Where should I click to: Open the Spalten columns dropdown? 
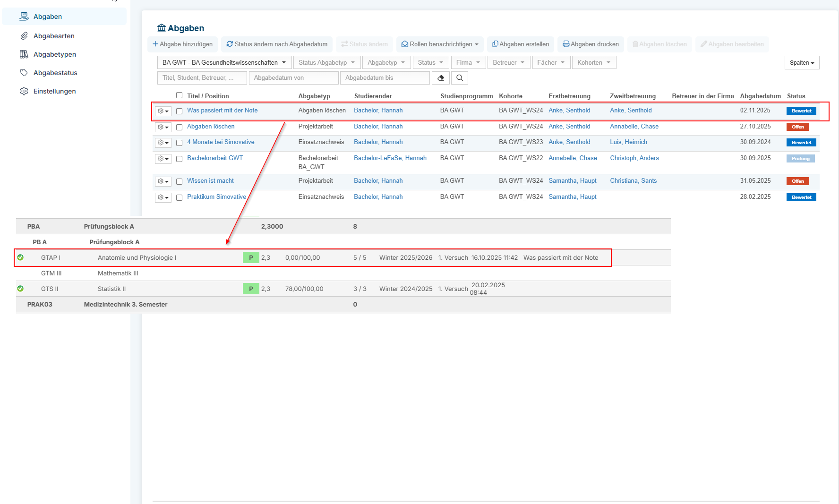[x=802, y=63]
